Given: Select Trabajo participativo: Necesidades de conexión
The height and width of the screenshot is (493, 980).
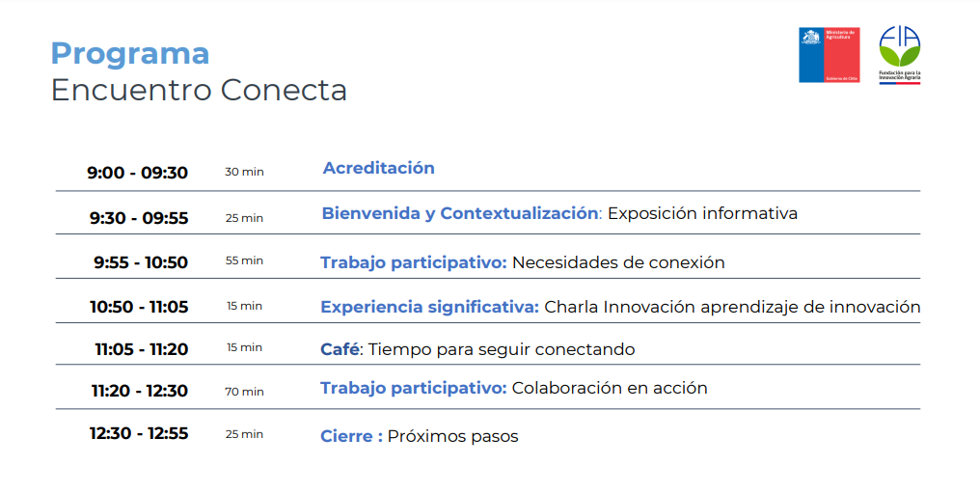Looking at the screenshot, I should [x=523, y=263].
